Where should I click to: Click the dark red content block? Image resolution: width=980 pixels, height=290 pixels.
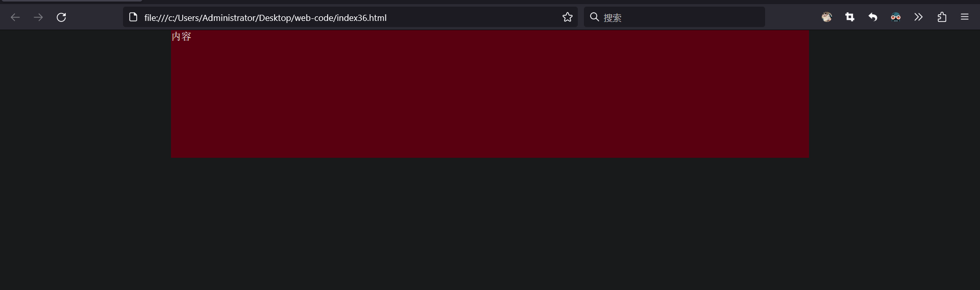490,94
